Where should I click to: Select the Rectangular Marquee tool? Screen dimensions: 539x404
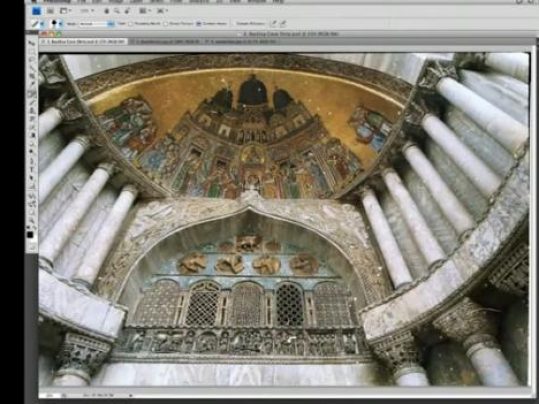point(32,51)
